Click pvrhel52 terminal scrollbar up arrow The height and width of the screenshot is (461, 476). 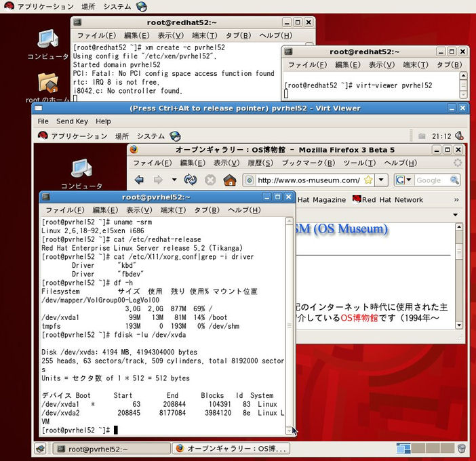click(x=290, y=220)
